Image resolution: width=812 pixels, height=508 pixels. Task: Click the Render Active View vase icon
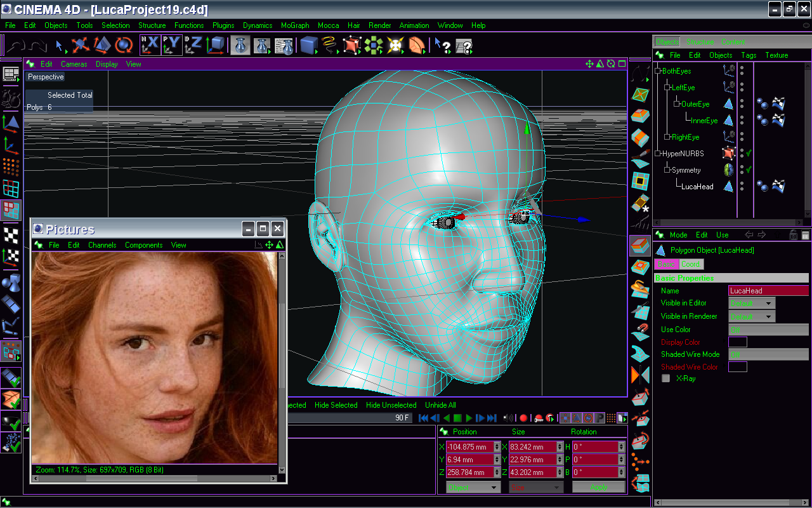[x=240, y=45]
